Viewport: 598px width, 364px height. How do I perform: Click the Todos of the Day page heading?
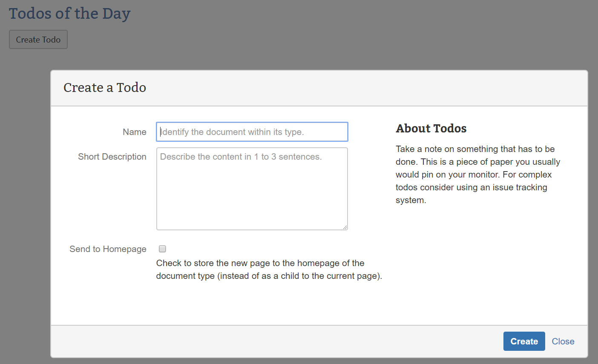pos(69,14)
